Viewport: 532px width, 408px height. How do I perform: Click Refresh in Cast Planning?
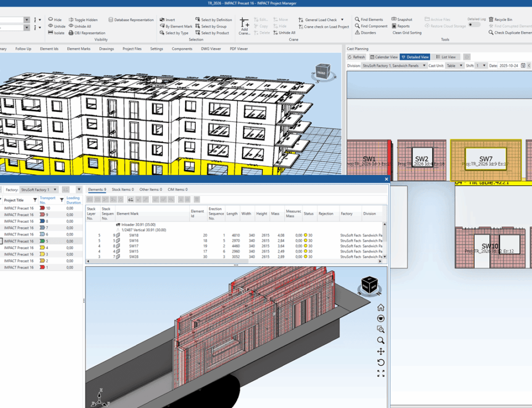[356, 57]
